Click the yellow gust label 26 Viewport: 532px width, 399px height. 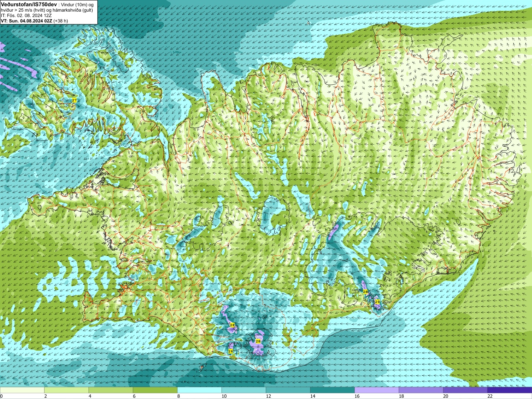coord(231,351)
